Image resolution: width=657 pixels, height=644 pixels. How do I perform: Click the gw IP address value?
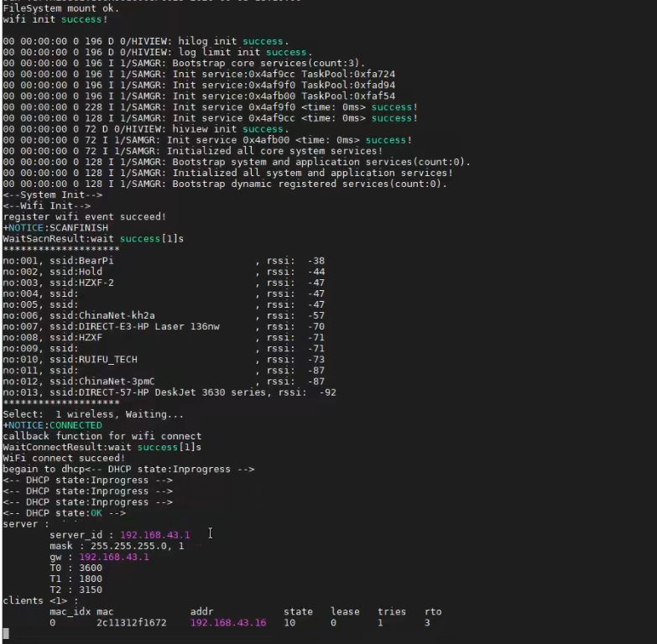pyautogui.click(x=113, y=557)
